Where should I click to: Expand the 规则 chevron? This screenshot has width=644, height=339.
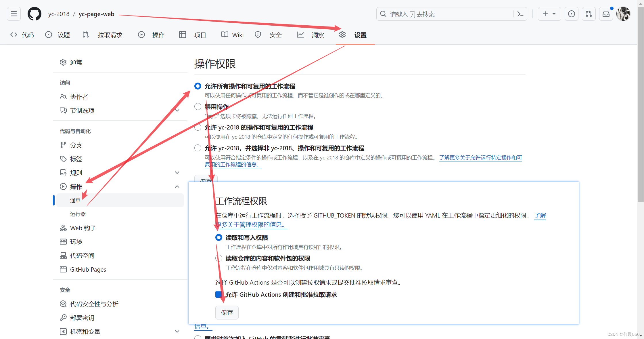coord(177,173)
